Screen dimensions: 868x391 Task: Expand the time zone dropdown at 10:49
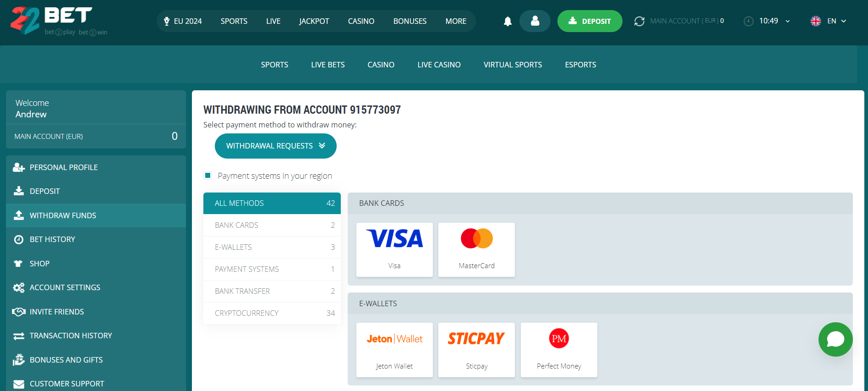tap(787, 21)
